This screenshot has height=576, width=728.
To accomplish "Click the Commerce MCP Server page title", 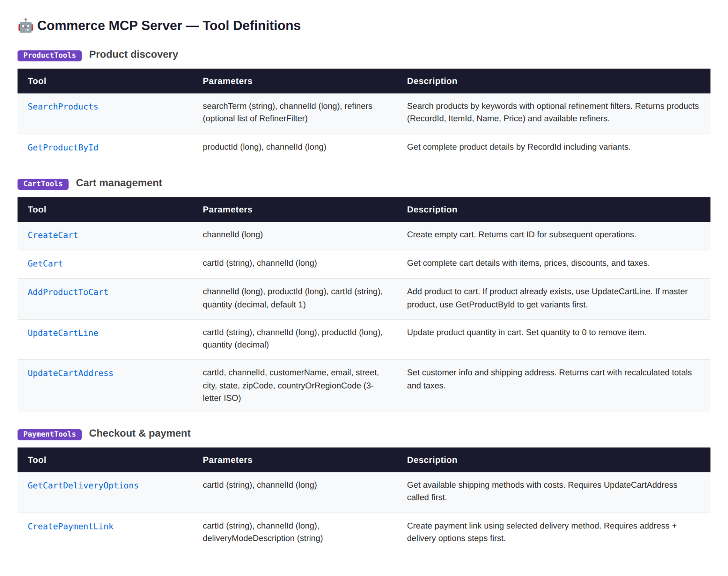I will (169, 26).
